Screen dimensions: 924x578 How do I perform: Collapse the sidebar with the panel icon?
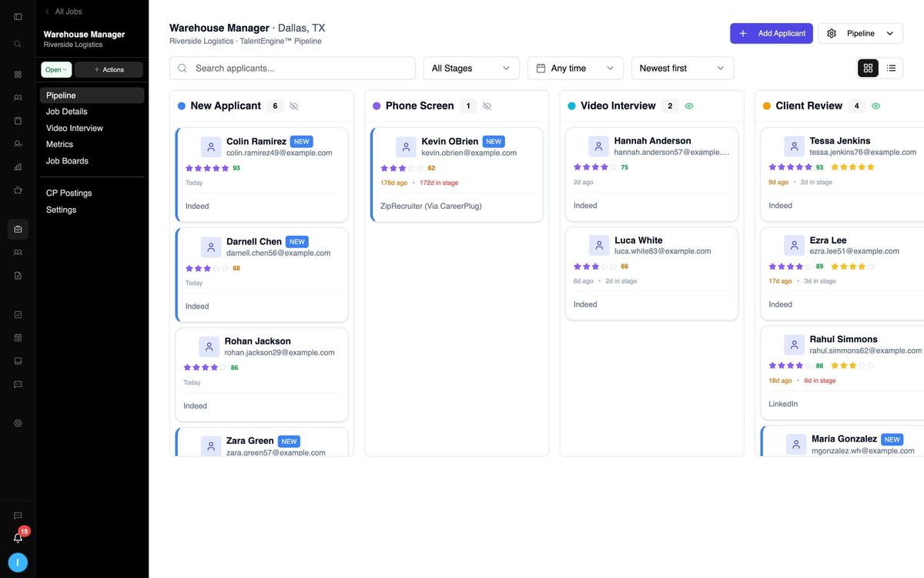(18, 16)
